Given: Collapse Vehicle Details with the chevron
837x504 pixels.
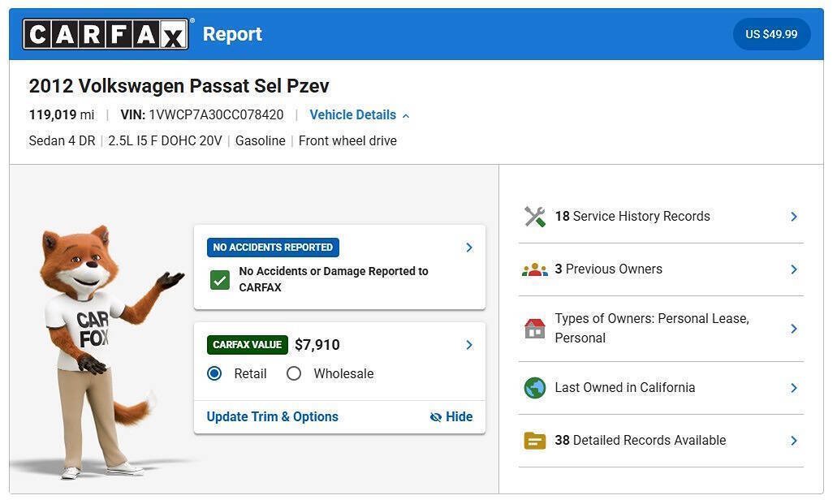Looking at the screenshot, I should click(x=406, y=116).
